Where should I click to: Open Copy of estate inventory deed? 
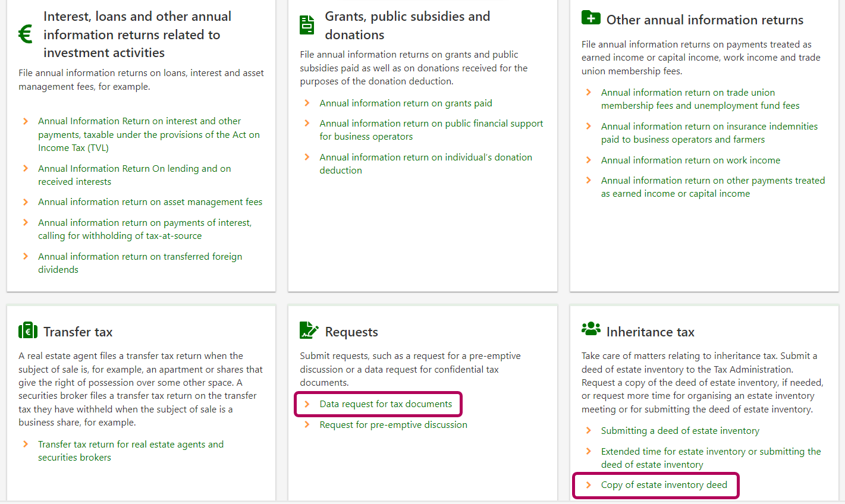tap(664, 485)
